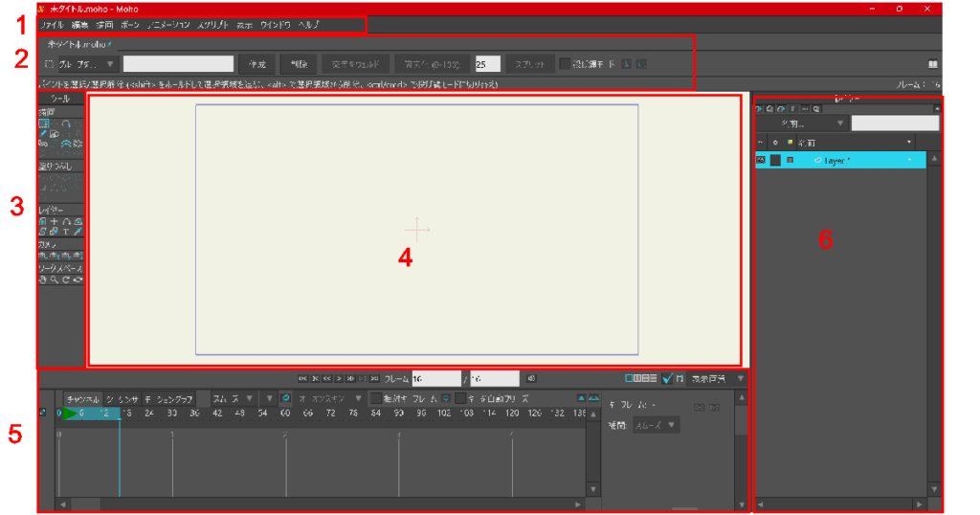Open the group selection dropdown in the options bar
Screen dimensions: 980x515
coord(86,64)
